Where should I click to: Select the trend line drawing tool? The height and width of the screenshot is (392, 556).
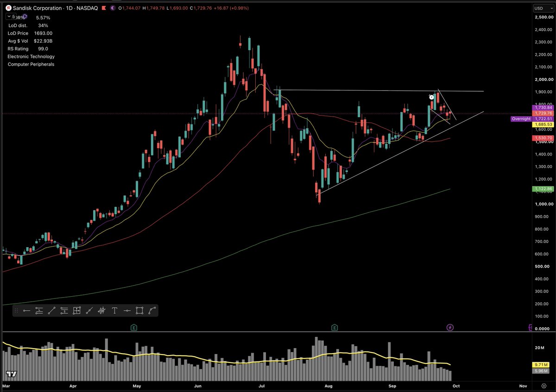point(52,311)
